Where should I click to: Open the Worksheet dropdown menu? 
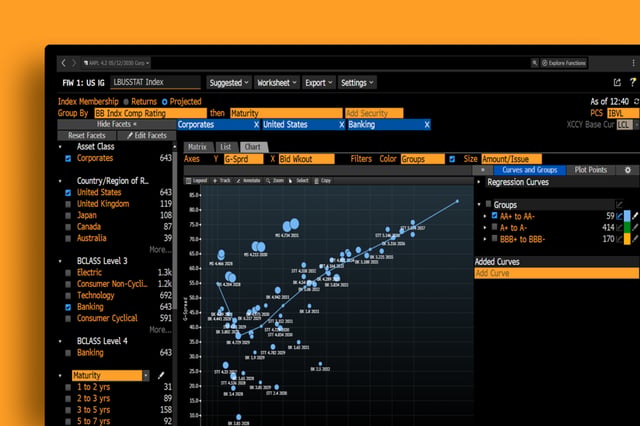point(277,83)
